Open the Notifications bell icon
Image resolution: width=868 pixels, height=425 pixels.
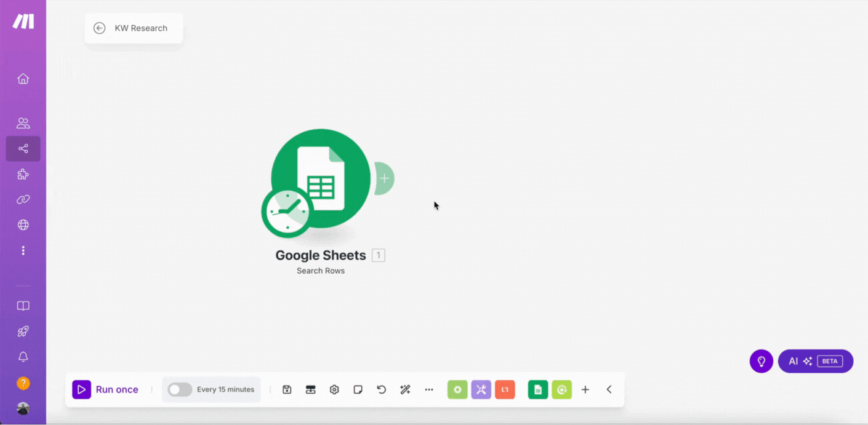[x=23, y=357]
